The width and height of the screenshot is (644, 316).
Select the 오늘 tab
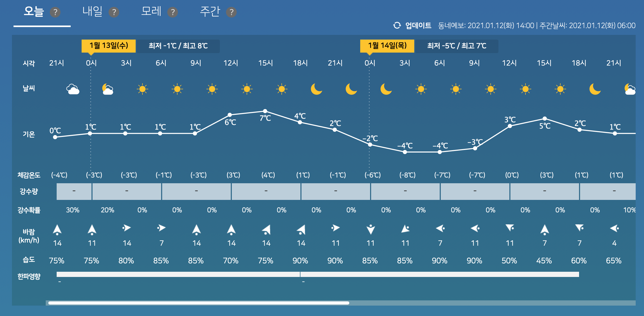pyautogui.click(x=34, y=12)
